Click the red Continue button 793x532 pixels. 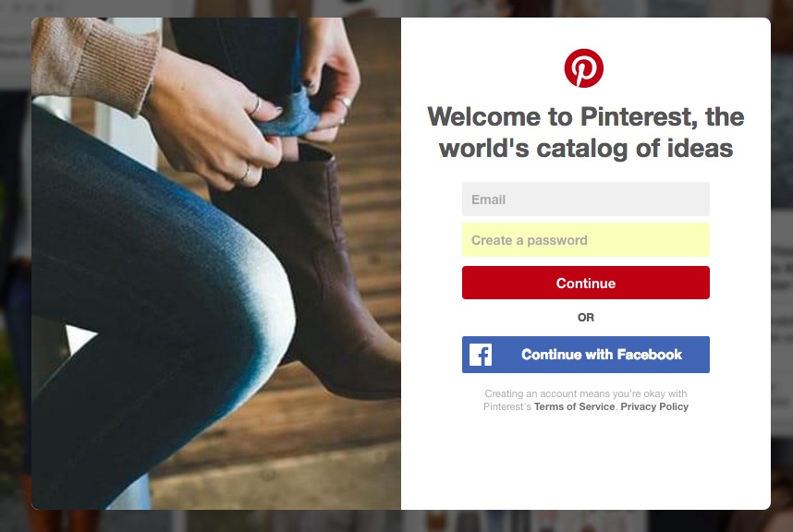(x=586, y=283)
